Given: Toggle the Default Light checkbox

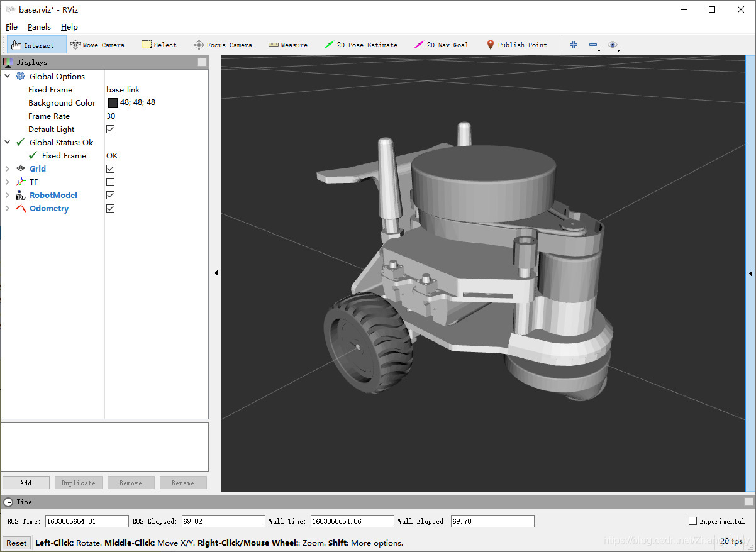Looking at the screenshot, I should tap(111, 129).
